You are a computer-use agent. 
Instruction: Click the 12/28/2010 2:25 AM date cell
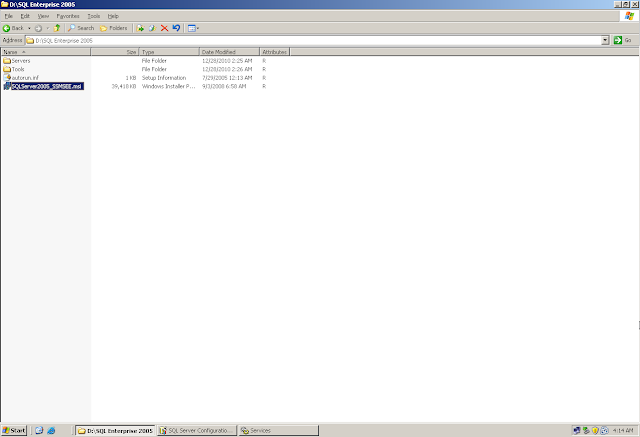coord(227,60)
